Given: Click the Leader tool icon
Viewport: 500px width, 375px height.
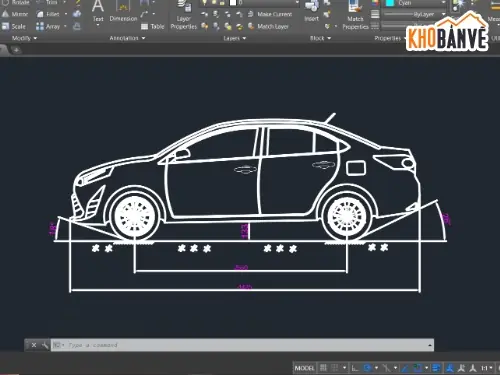Looking at the screenshot, I should click(x=144, y=14).
